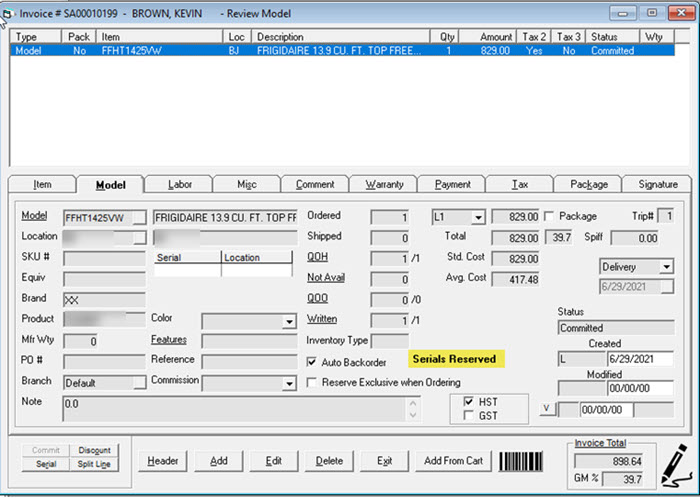The height and width of the screenshot is (498, 700).
Task: Click the Edit button
Action: (x=274, y=461)
